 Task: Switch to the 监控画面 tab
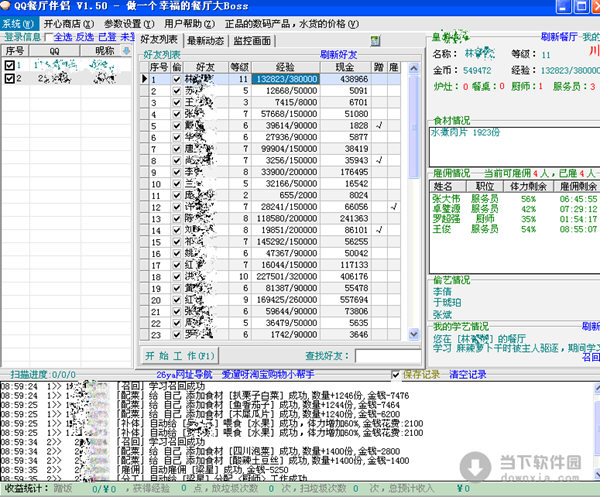pyautogui.click(x=252, y=41)
